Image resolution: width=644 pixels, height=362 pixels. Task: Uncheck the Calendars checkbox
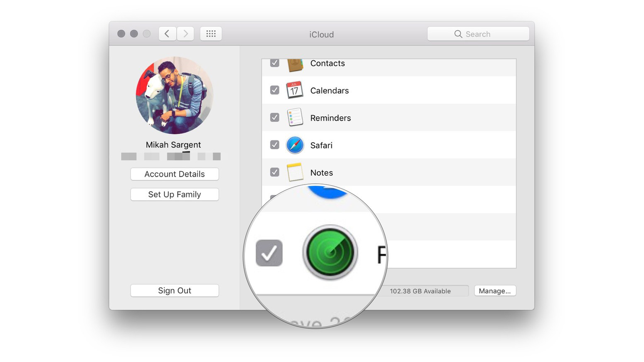click(x=274, y=90)
